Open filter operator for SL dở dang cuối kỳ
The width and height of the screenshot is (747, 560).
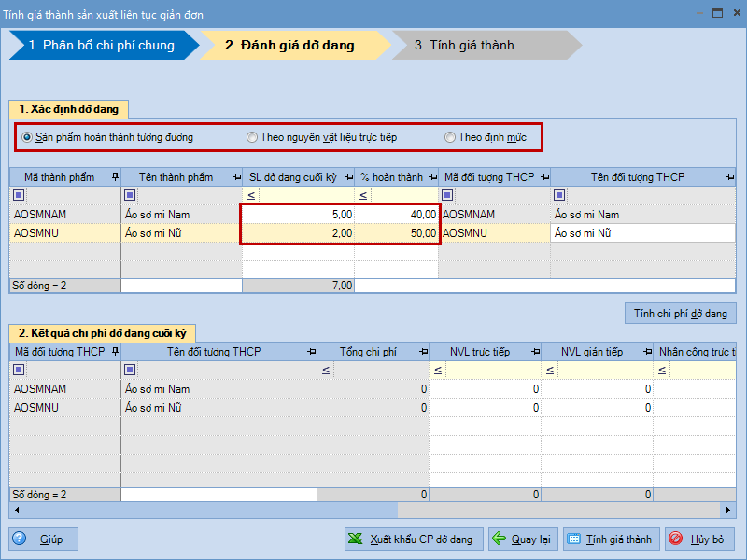coord(251,195)
